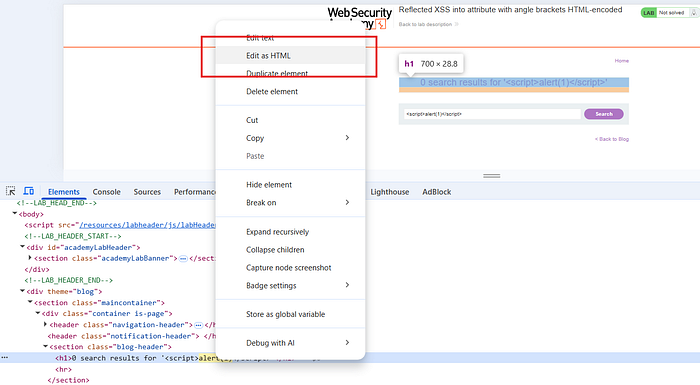Switch to the Console tab
This screenshot has width=700, height=385.
pos(107,192)
